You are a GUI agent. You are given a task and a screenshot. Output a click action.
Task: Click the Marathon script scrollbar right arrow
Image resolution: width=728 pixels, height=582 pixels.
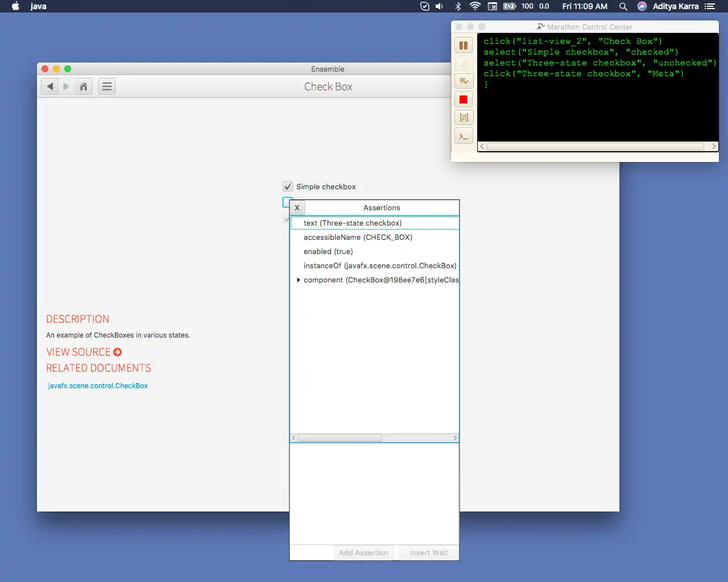coord(714,146)
